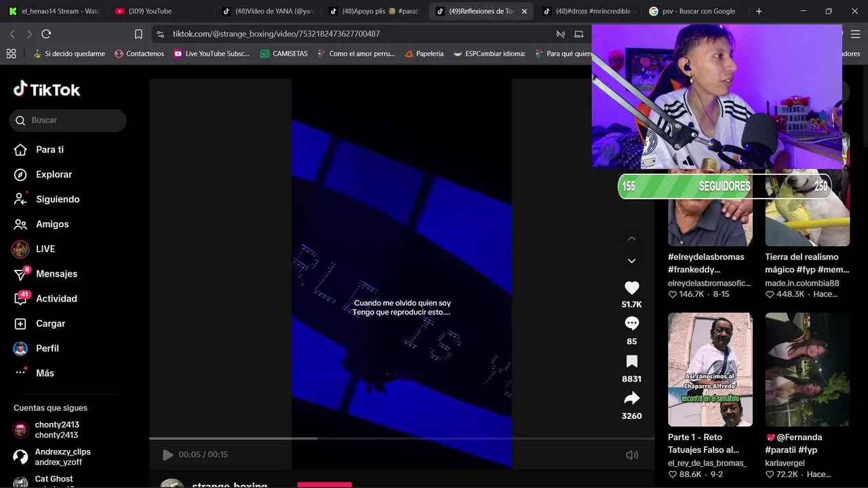Focus the Buscar search field
868x488 pixels.
point(68,120)
